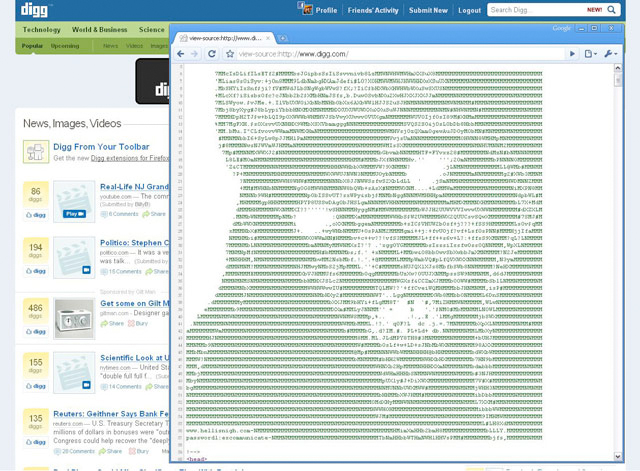This screenshot has height=471, width=640.
Task: Reload the view-source page
Action: pyautogui.click(x=212, y=54)
